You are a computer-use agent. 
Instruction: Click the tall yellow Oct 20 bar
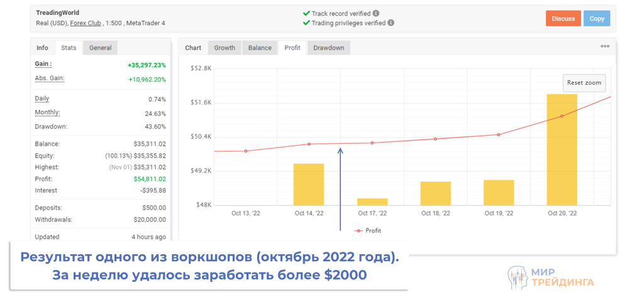tap(562, 149)
